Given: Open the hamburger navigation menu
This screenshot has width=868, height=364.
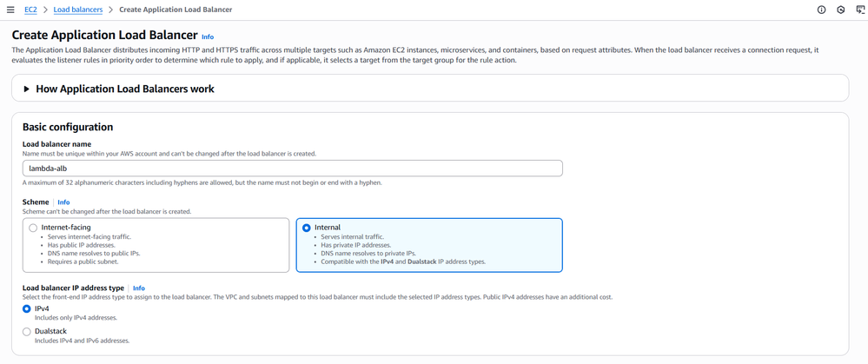Looking at the screenshot, I should (x=10, y=10).
